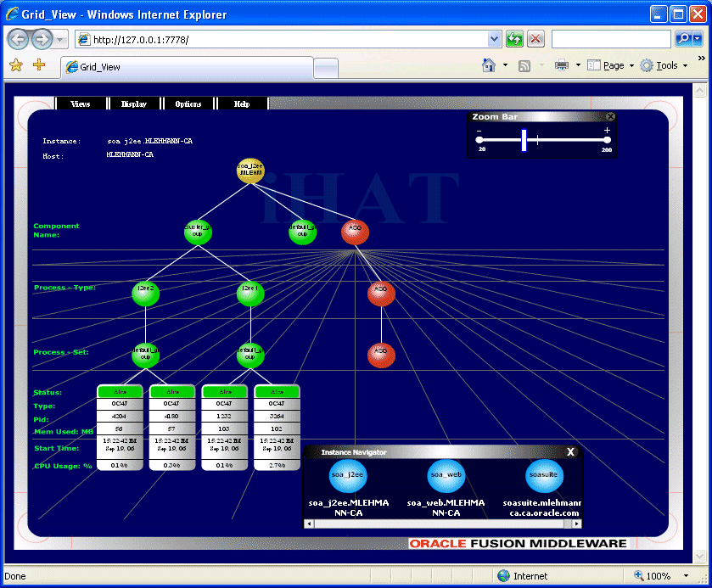Open soa_j2ee instance in Instance Navigator
The width and height of the screenshot is (712, 588).
(348, 476)
